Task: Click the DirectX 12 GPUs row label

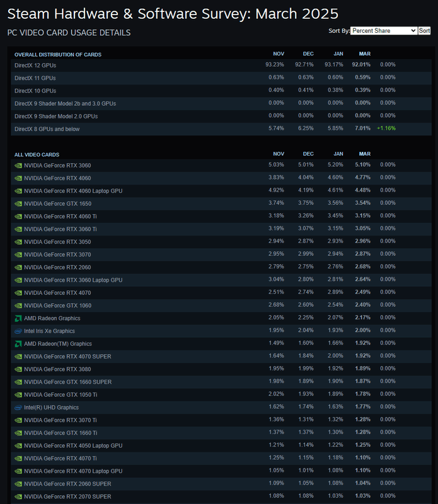Action: pyautogui.click(x=35, y=66)
